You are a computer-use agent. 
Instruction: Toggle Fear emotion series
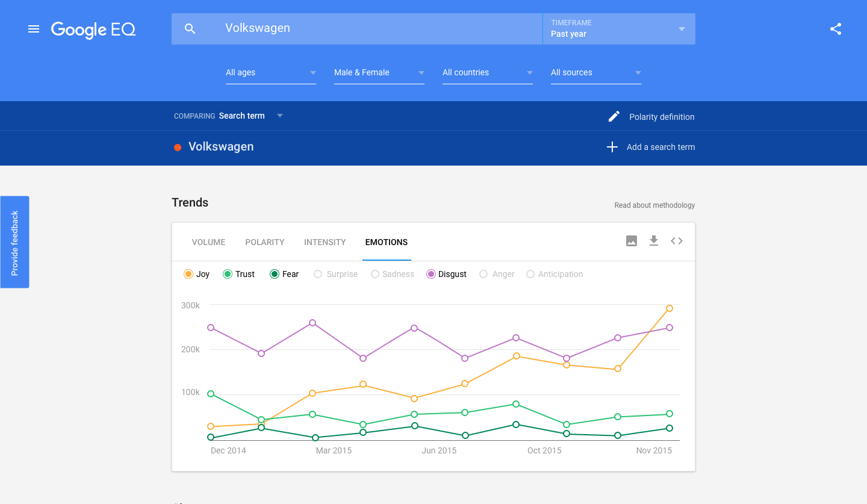click(284, 274)
